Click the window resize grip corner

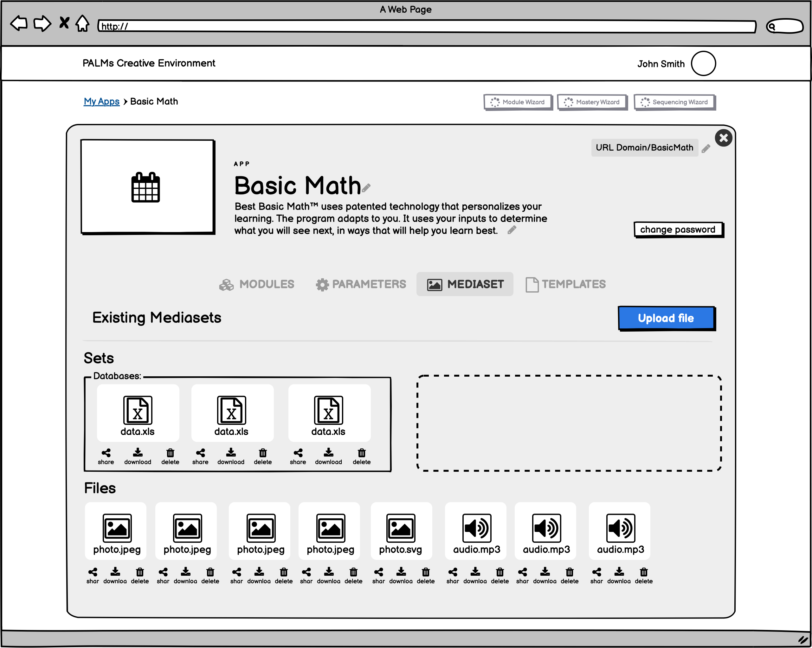pos(803,640)
